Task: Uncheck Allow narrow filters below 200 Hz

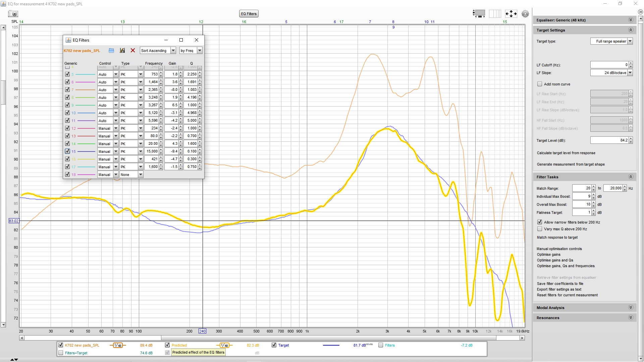Action: [x=540, y=222]
